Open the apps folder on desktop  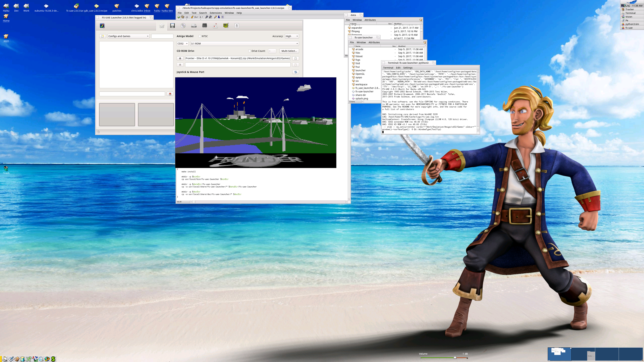pos(6,38)
